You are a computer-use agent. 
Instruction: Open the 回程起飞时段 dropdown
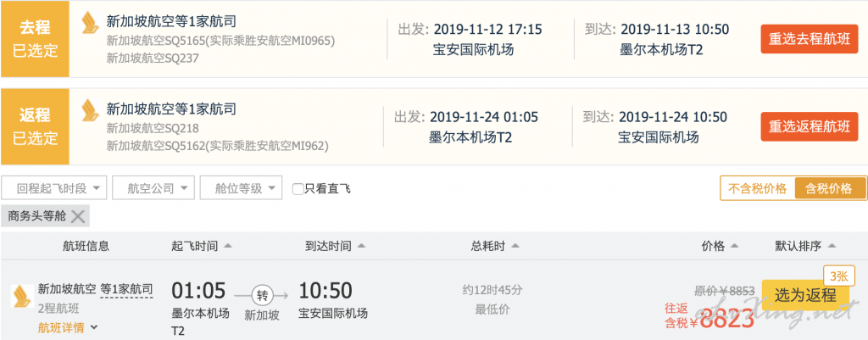(54, 188)
